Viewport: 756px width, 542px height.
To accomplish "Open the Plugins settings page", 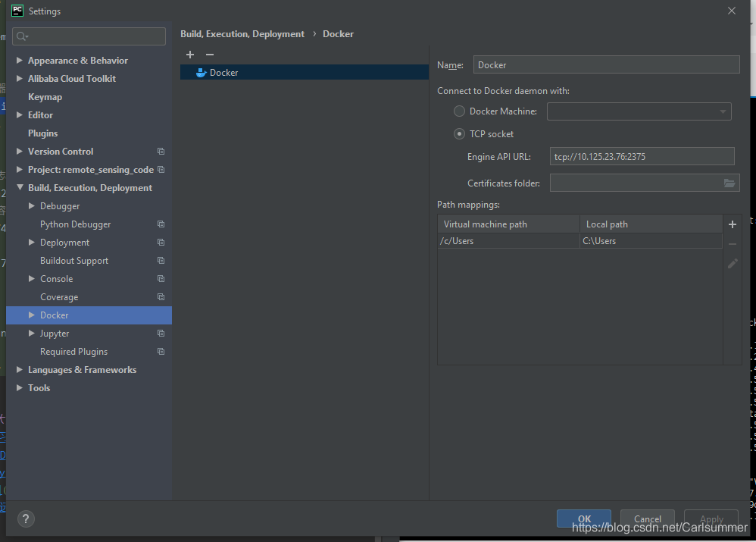I will point(43,133).
